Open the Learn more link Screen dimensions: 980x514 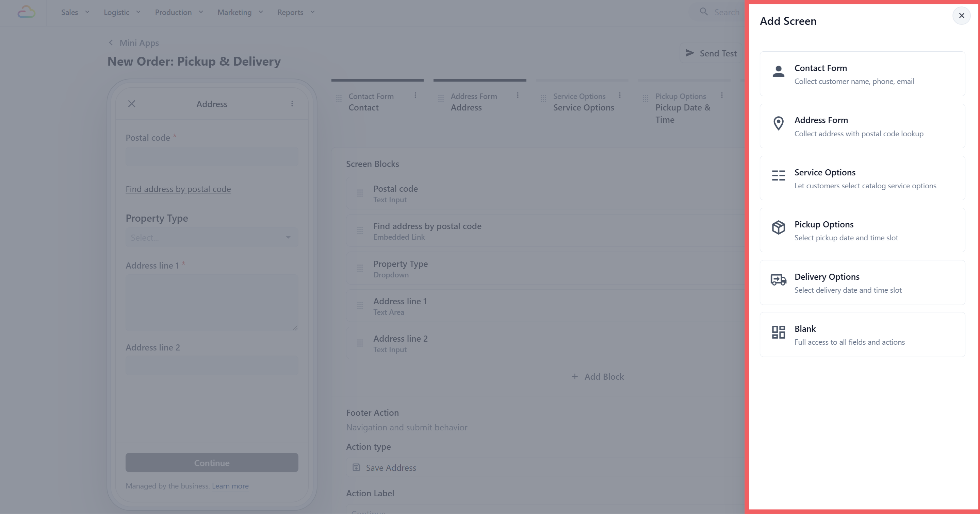click(230, 486)
